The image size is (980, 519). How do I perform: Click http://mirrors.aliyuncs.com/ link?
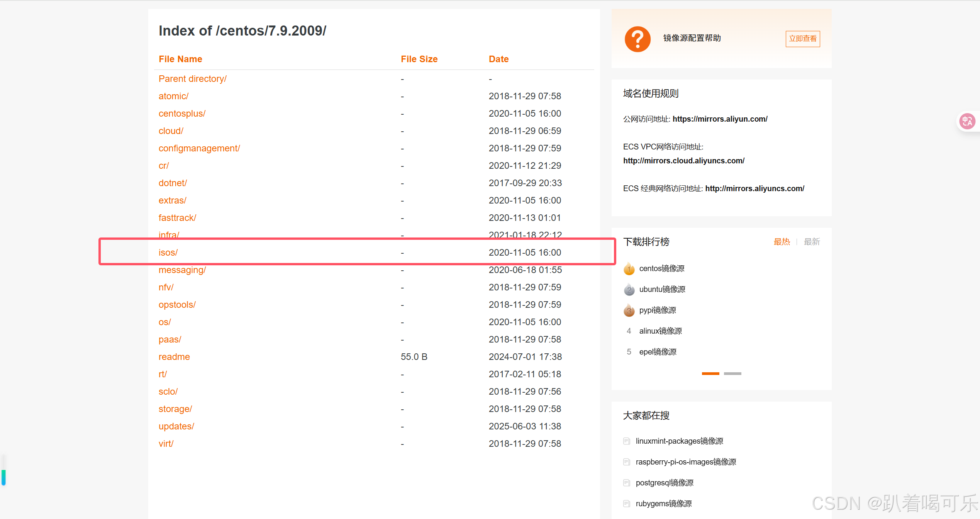point(754,188)
